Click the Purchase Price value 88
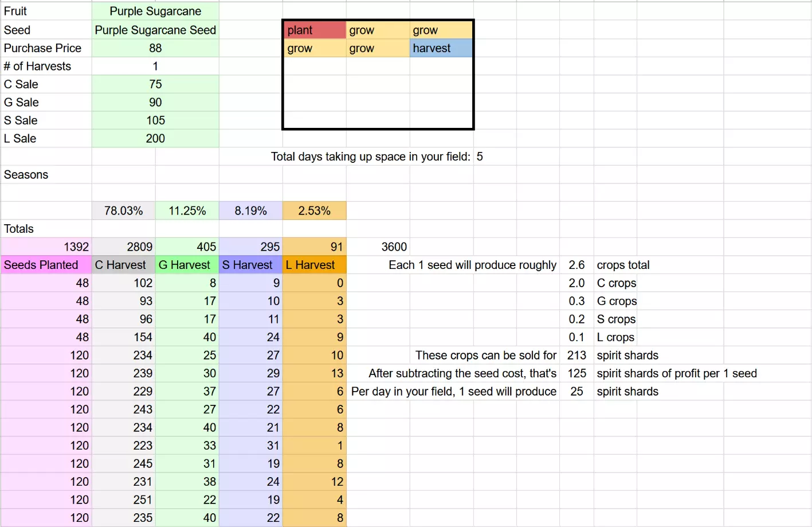 [155, 48]
